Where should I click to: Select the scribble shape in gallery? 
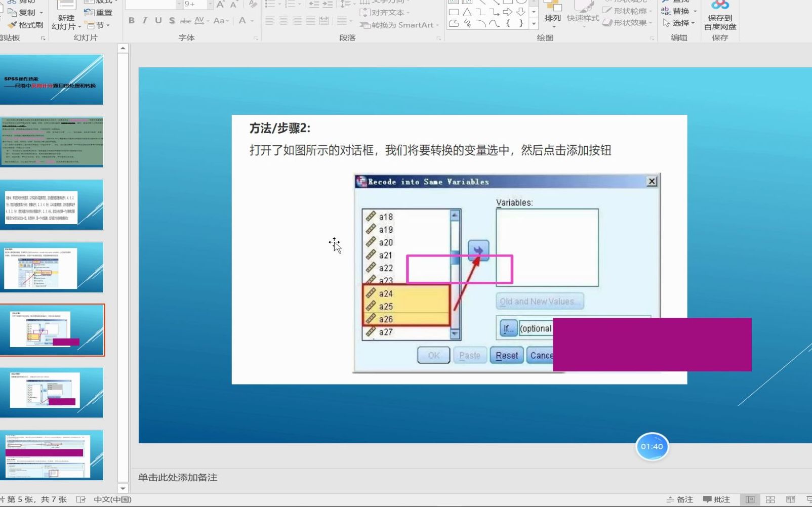[x=467, y=23]
